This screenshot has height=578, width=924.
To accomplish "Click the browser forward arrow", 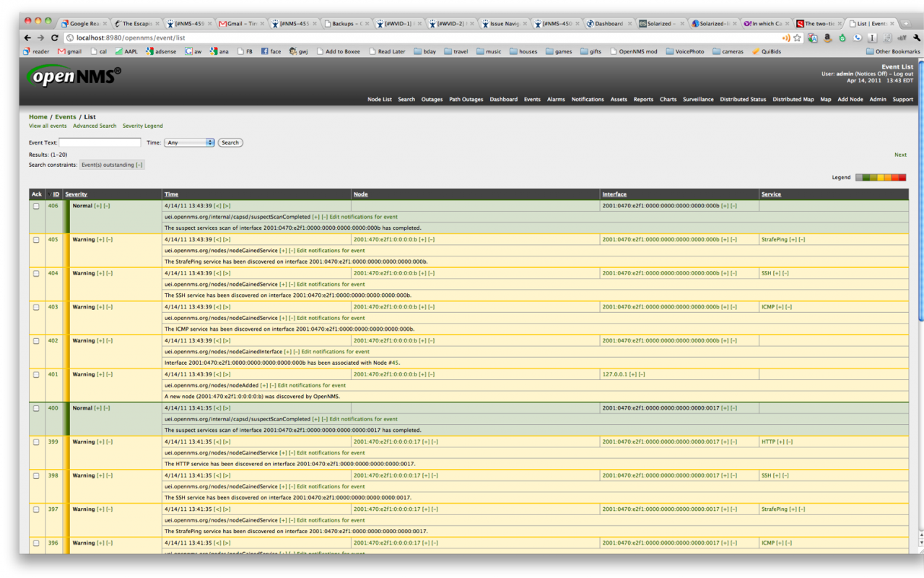I will pyautogui.click(x=41, y=38).
